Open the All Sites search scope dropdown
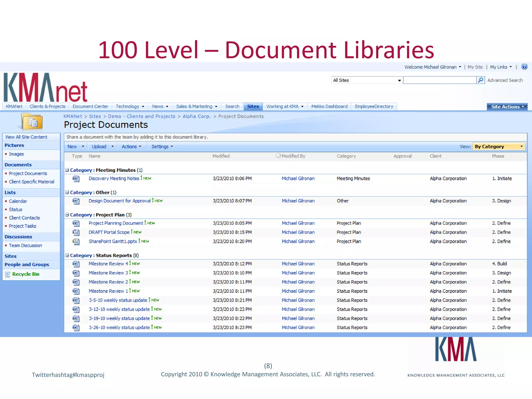 (x=367, y=80)
